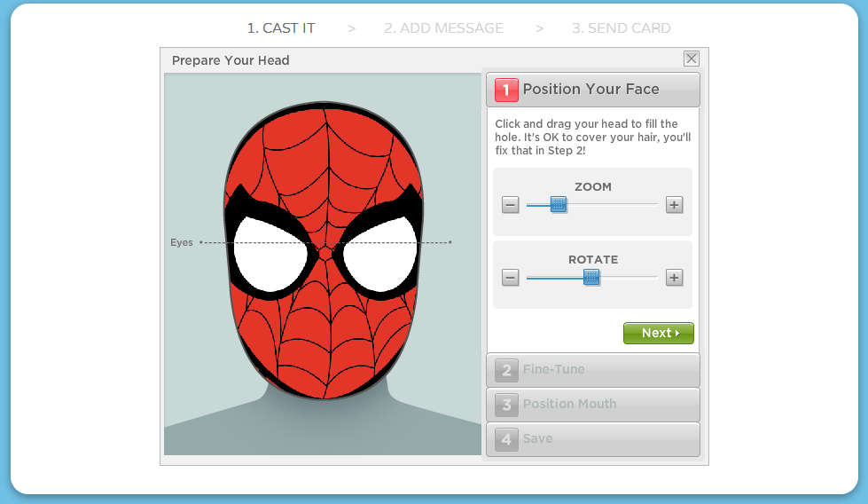Expand the Save step
This screenshot has width=868, height=504.
click(593, 439)
